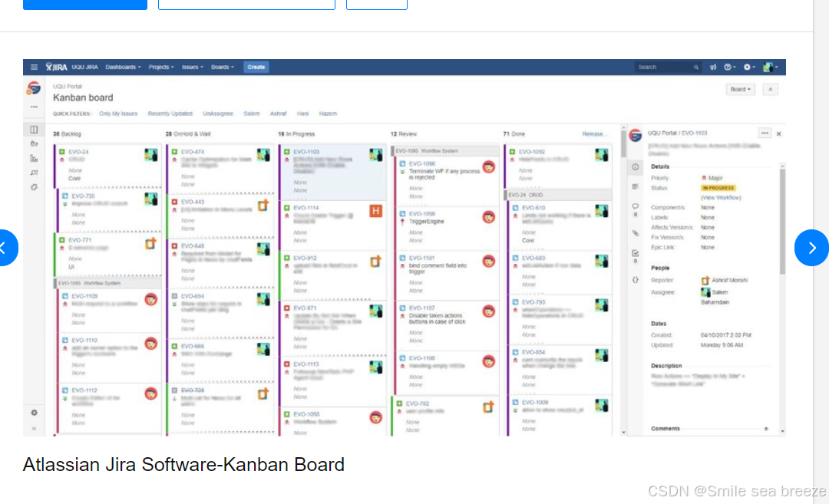Open the Components puzzle sidebar icon
The height and width of the screenshot is (504, 829).
pyautogui.click(x=34, y=187)
